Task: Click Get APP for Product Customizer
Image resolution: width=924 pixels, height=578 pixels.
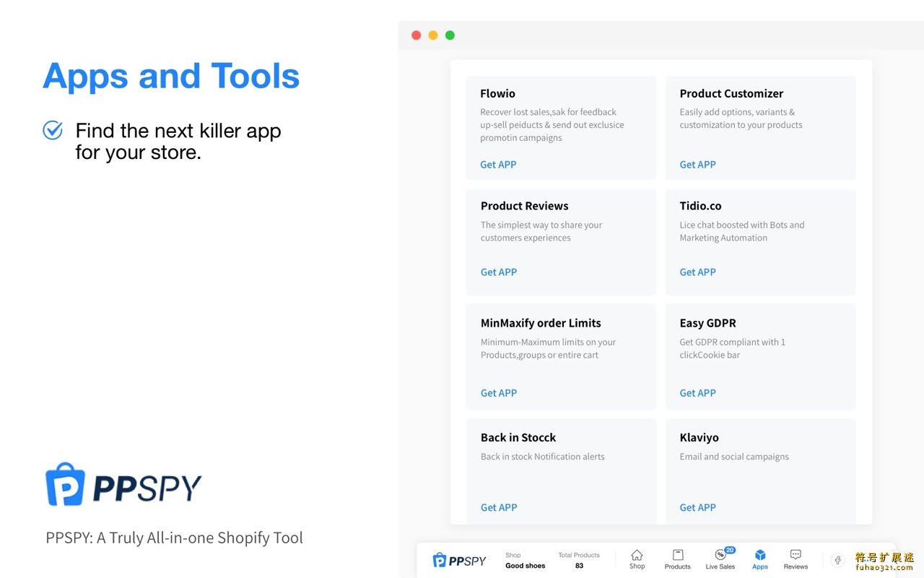Action: (x=697, y=165)
